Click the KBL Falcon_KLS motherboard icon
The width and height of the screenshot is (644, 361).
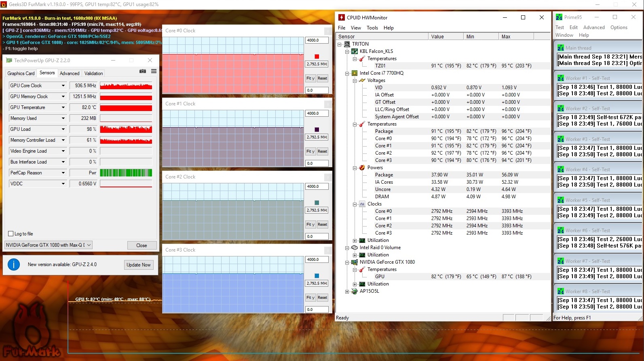pyautogui.click(x=355, y=51)
